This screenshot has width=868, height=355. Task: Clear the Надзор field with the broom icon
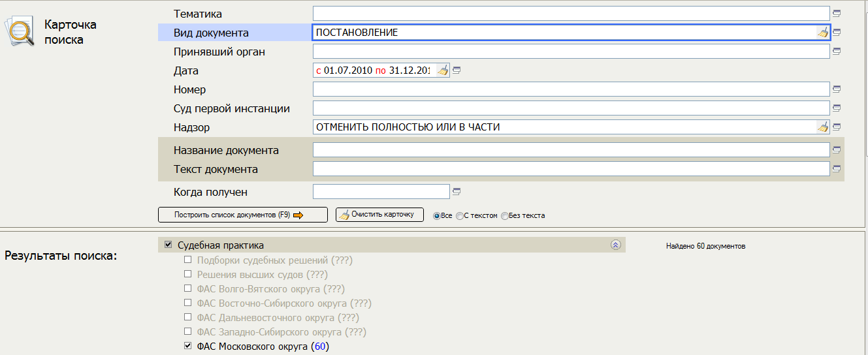point(822,127)
